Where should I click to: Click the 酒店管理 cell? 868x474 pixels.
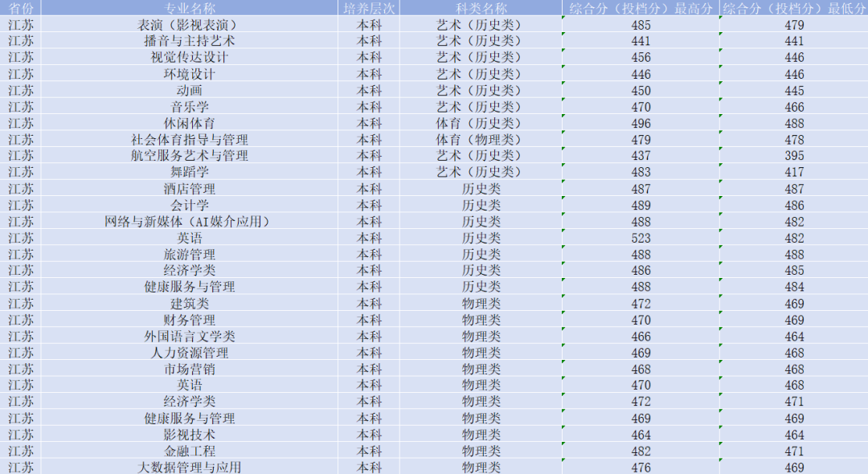[x=190, y=189]
